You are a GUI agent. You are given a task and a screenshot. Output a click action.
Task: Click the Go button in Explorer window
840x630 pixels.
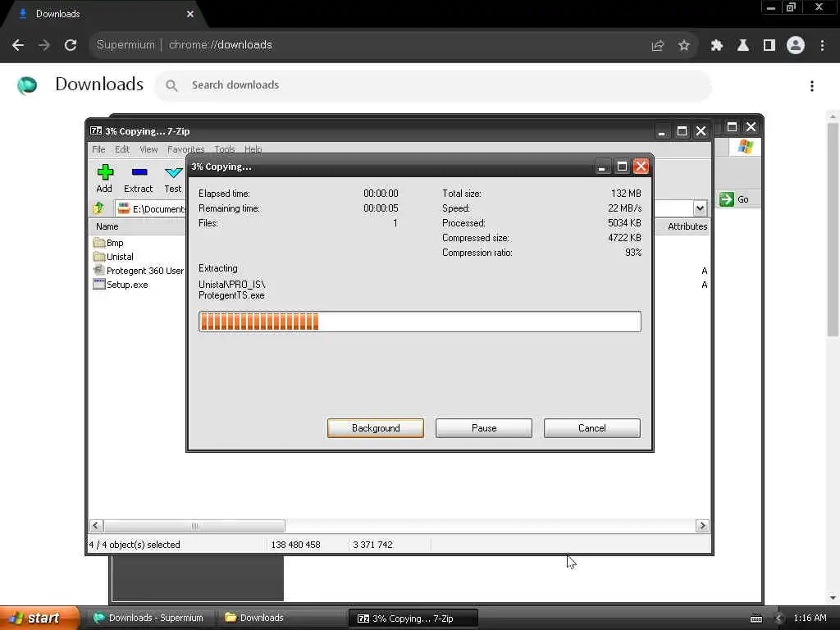[x=734, y=199]
